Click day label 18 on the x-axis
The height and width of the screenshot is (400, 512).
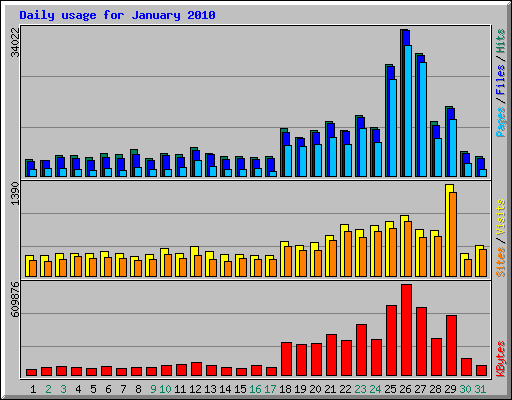(285, 389)
